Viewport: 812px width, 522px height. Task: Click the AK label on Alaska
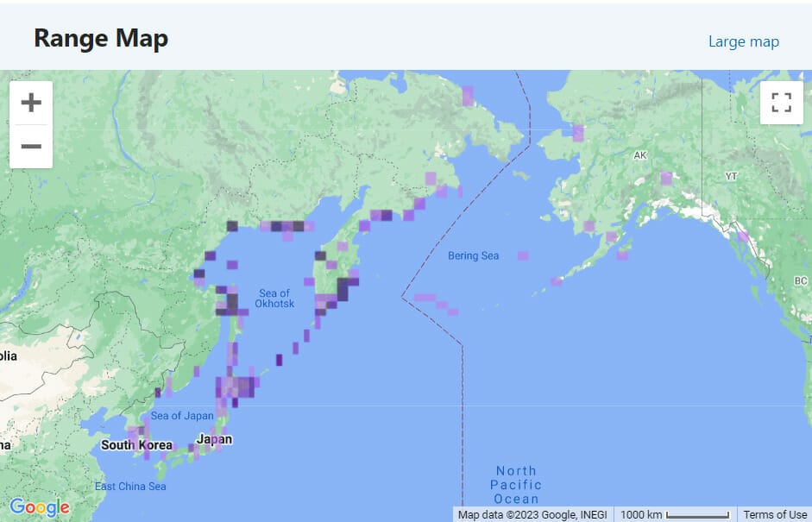[640, 154]
